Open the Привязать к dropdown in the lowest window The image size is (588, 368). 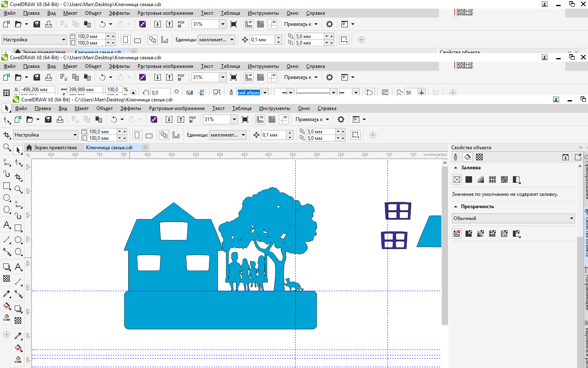pos(312,119)
